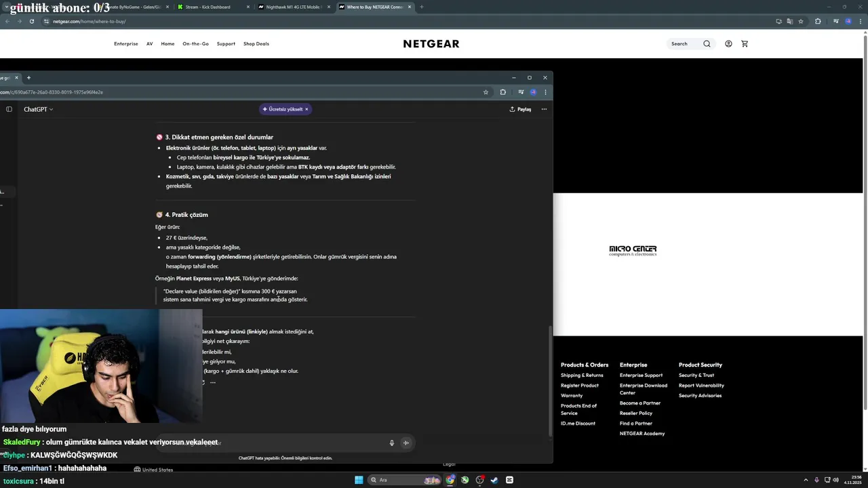This screenshot has width=868, height=488.
Task: Show hidden system tray icons chevron
Action: [x=806, y=480]
